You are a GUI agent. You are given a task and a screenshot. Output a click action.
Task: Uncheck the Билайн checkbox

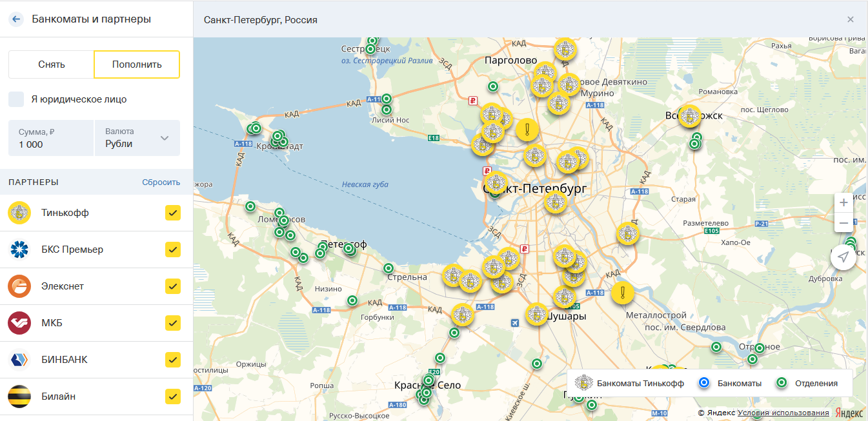coord(172,397)
